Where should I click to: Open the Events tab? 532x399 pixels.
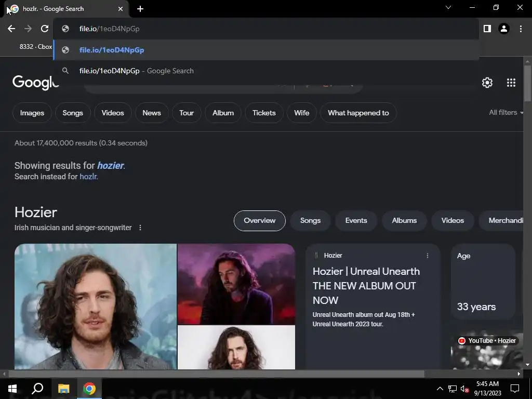356,220
